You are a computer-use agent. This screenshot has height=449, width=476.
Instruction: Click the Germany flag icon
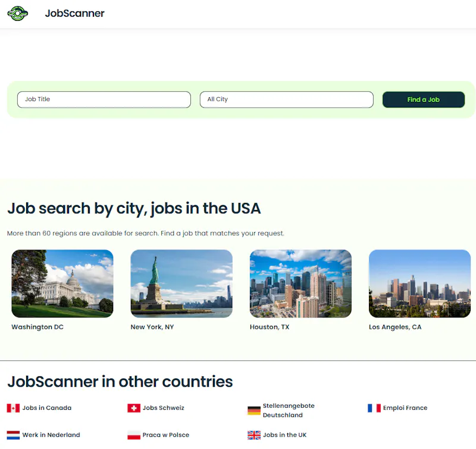(254, 410)
